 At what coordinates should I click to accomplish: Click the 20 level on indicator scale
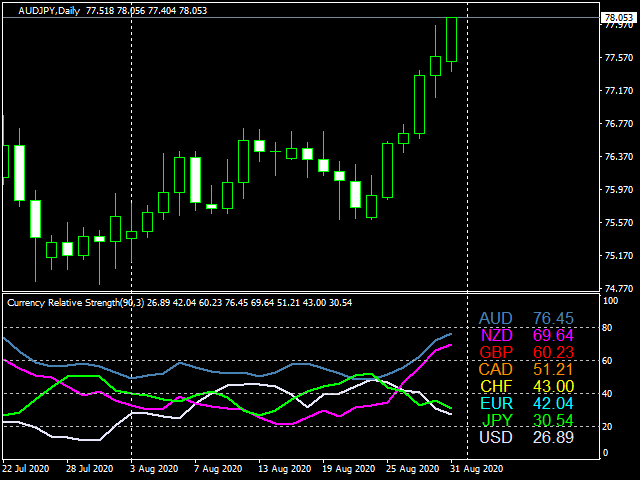coord(607,427)
